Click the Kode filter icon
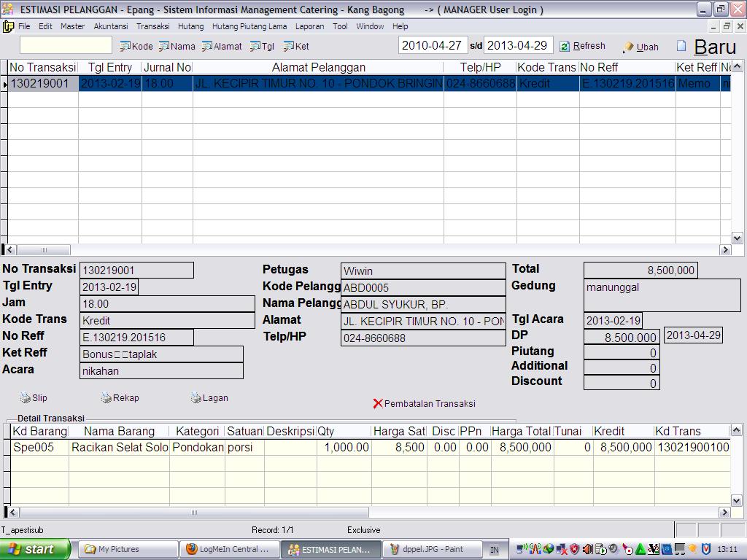Viewport: 747px width, 560px height. click(125, 46)
